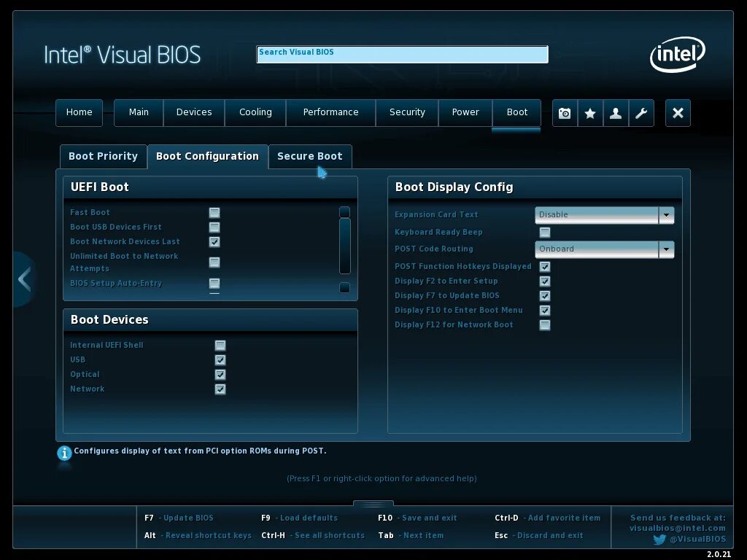Click the camera screenshot icon
747x560 pixels.
coord(565,113)
